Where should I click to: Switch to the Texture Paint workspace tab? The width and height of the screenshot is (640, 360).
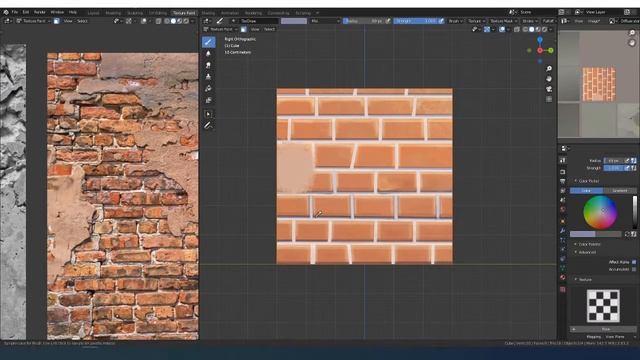[x=184, y=13]
